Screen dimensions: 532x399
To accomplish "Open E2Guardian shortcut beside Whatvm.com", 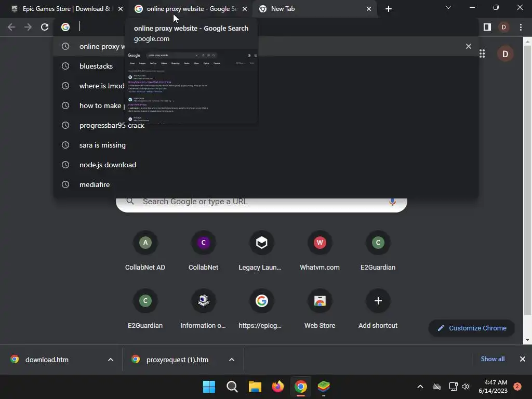I will click(x=378, y=251).
